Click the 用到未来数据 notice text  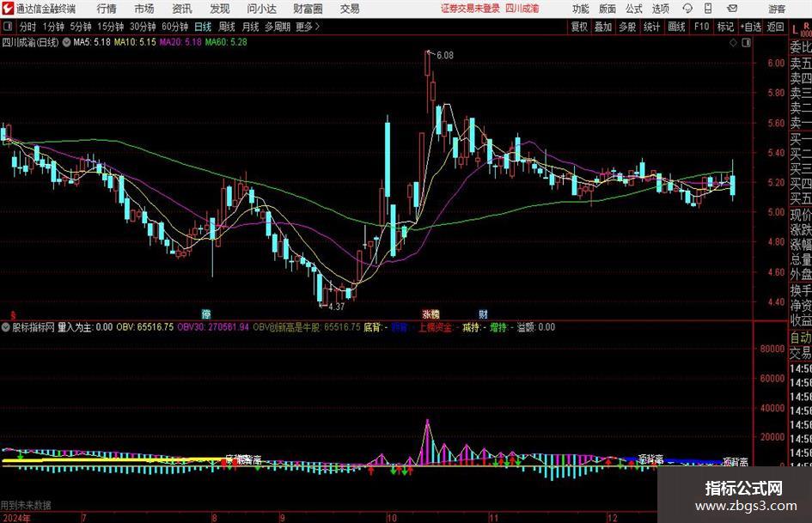pos(26,505)
